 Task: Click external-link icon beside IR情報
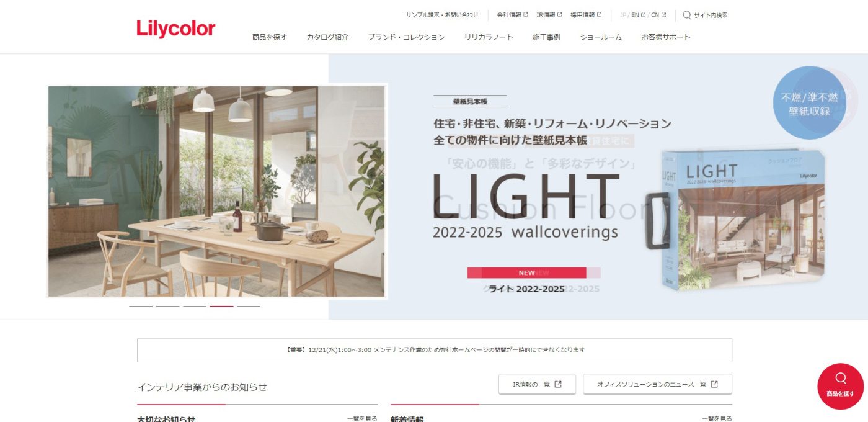[x=559, y=14]
